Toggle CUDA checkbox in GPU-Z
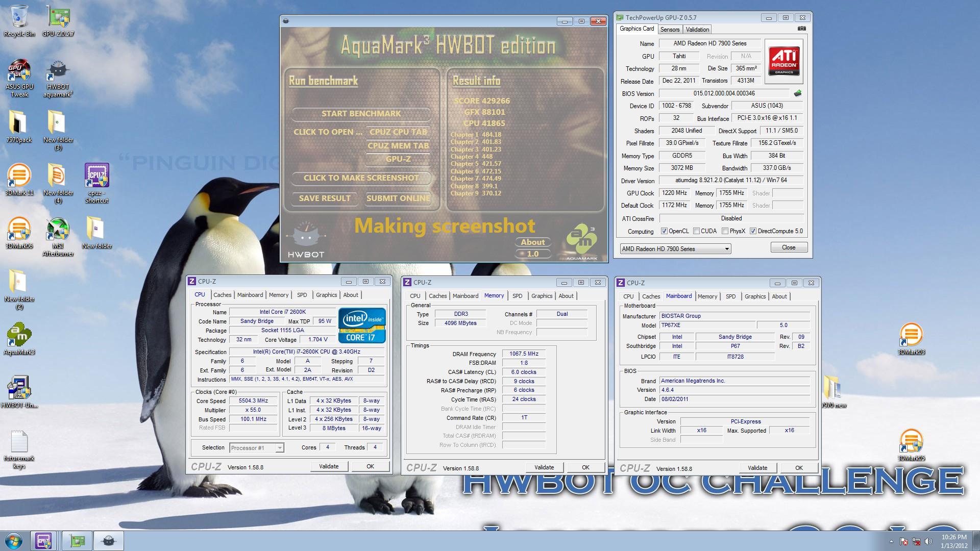The height and width of the screenshot is (551, 980). point(696,231)
